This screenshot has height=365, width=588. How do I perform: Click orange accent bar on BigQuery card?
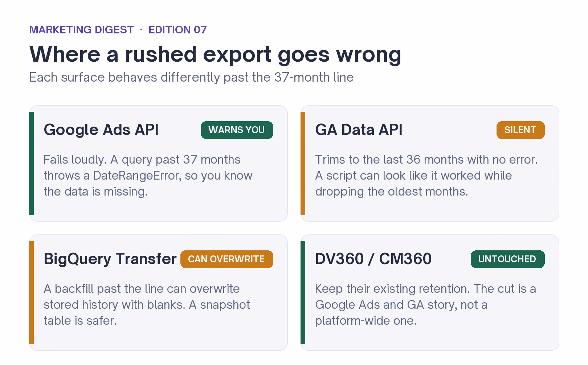32,292
